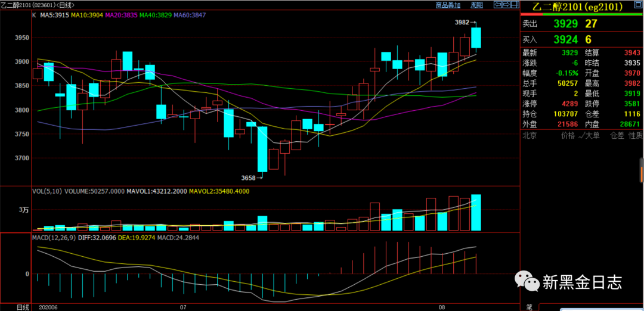Screen dimensions: 644x311
Task: Click the 幅度 change percent -0.15%
Action: [566, 73]
